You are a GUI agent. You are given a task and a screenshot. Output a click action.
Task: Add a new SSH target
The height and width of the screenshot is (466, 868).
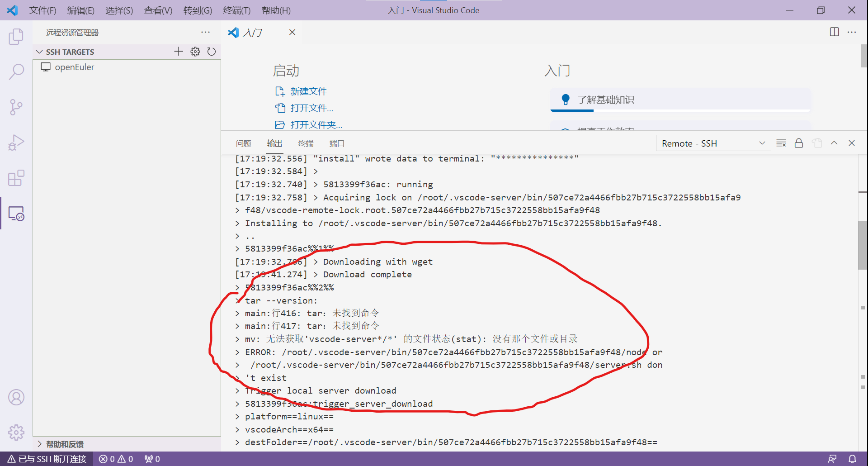coord(179,51)
